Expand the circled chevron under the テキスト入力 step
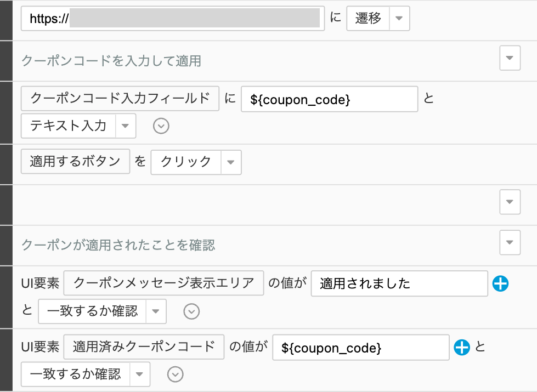537x392 pixels. pyautogui.click(x=160, y=126)
